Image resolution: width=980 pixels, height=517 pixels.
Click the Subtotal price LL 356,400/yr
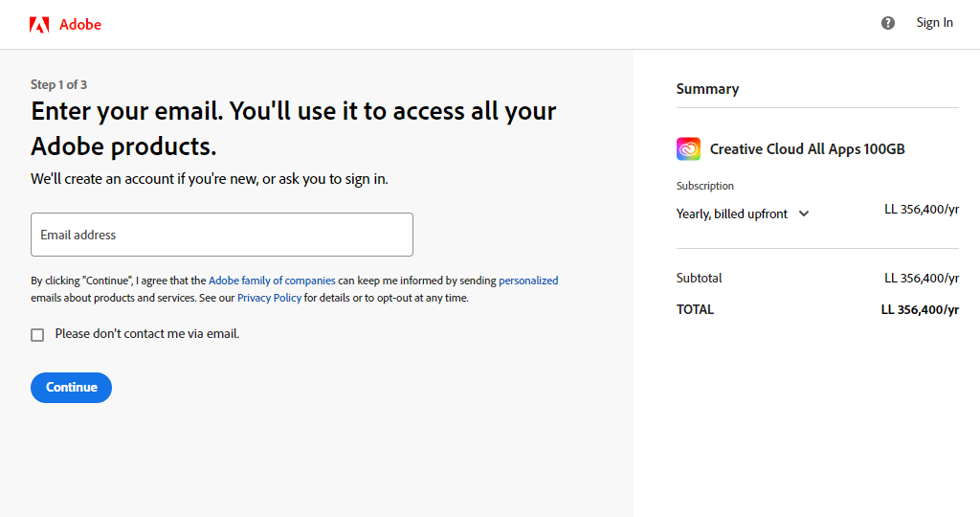(921, 278)
